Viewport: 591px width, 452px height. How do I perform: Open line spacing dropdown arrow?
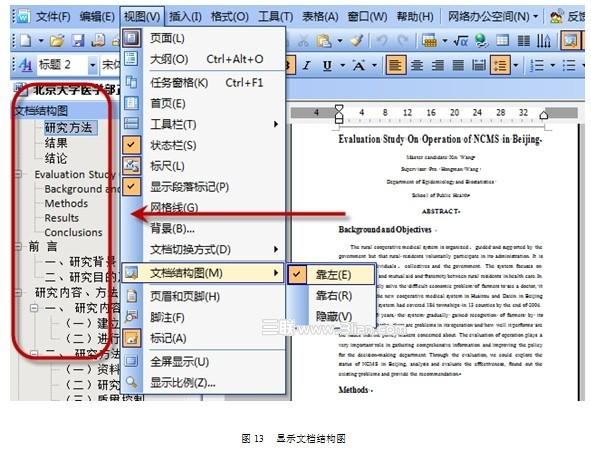[x=516, y=66]
